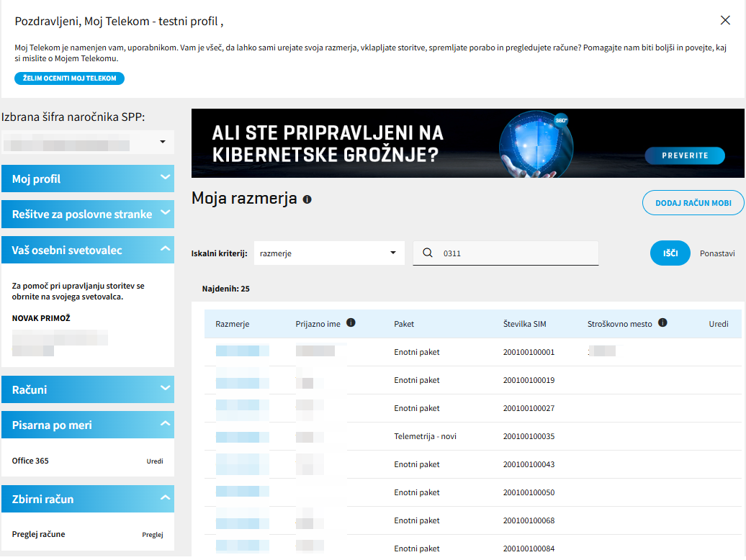This screenshot has width=746, height=560.
Task: Click info icon beside "Prijazno ime" column
Action: pos(351,322)
